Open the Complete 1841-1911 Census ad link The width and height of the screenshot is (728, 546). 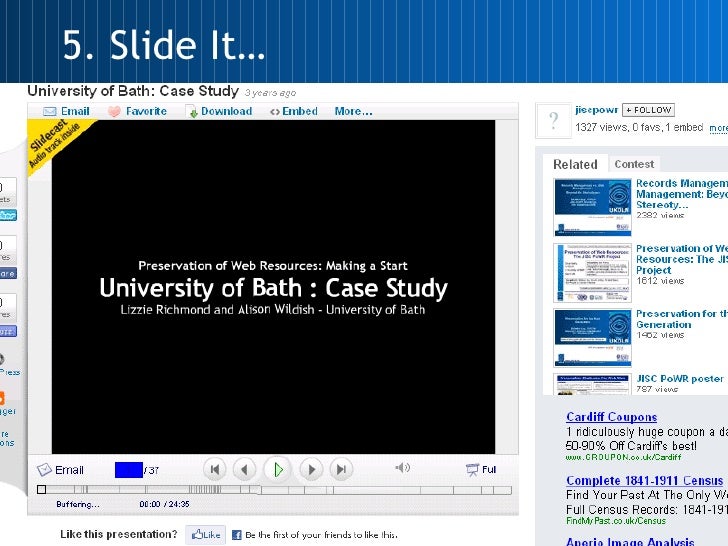point(644,481)
